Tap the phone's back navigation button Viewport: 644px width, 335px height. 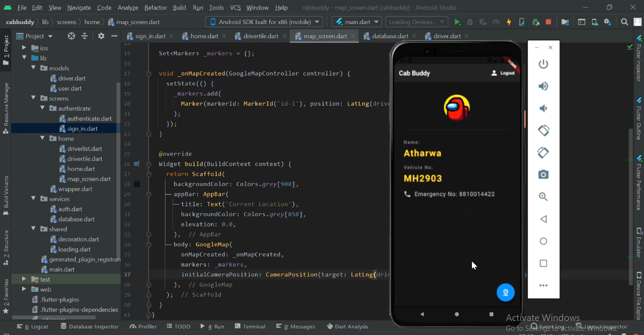(422, 314)
